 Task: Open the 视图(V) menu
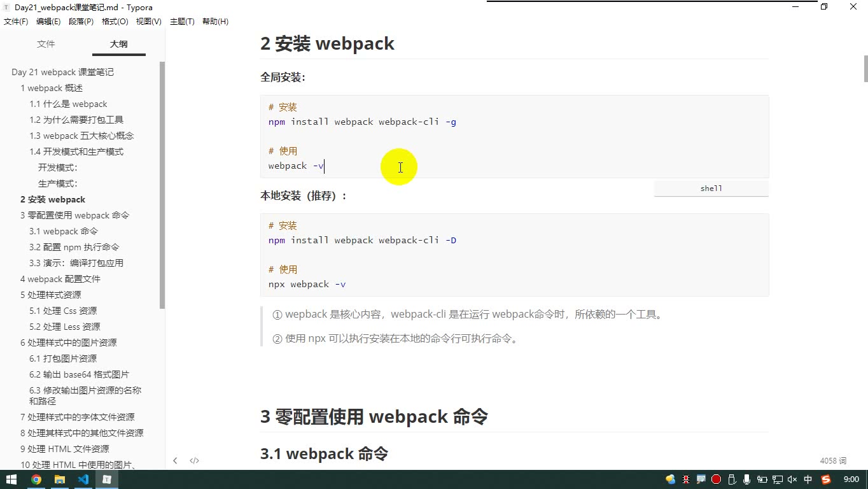[149, 22]
